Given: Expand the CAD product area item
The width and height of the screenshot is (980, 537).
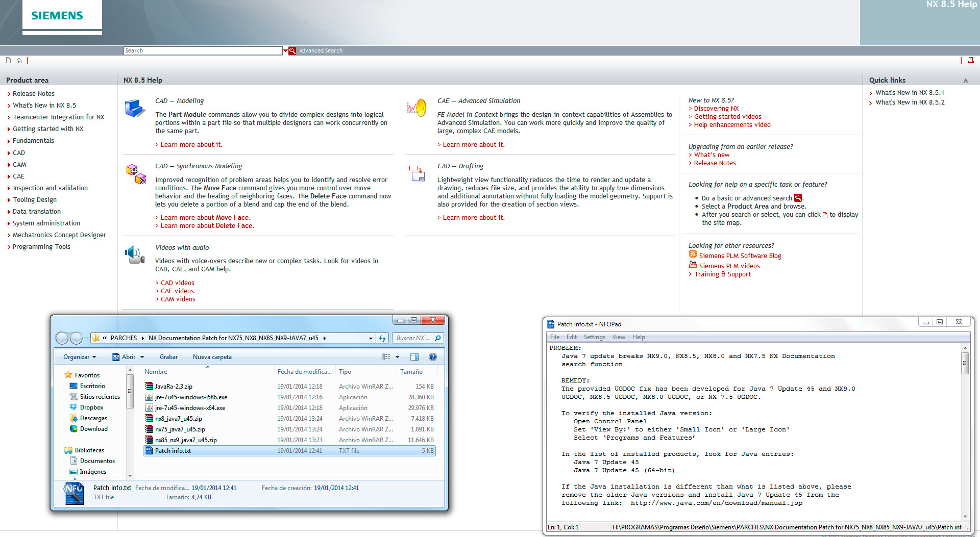Looking at the screenshot, I should (19, 152).
